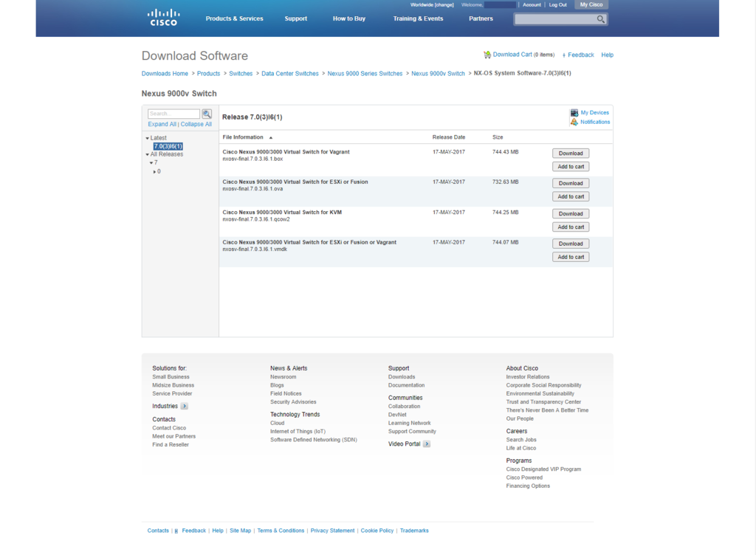The image size is (756, 555).
Task: Click the Size column header
Action: pyautogui.click(x=498, y=137)
